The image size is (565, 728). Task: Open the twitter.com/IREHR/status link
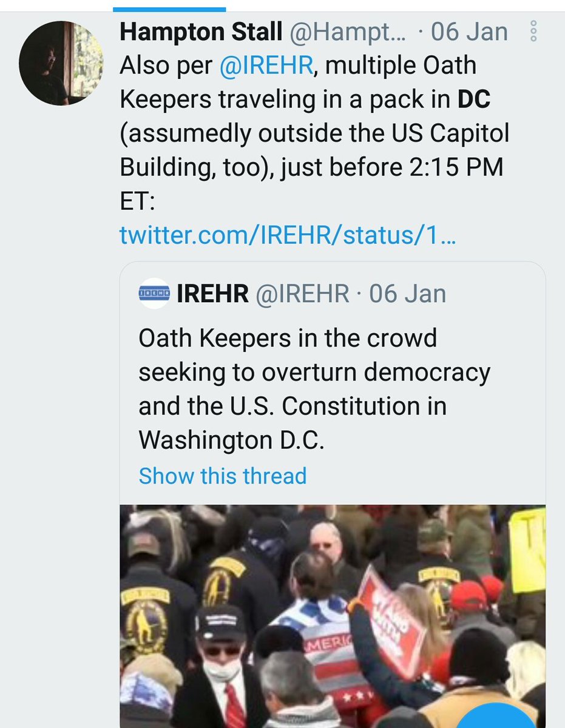[288, 235]
